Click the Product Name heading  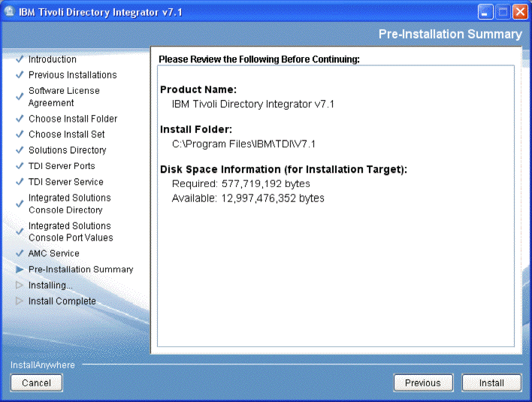click(198, 89)
